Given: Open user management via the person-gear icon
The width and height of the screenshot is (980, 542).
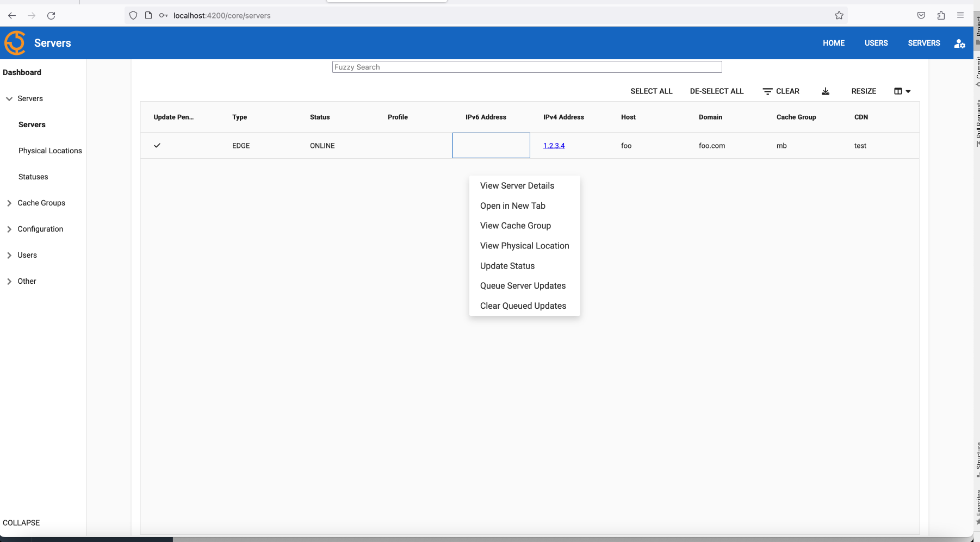Looking at the screenshot, I should pyautogui.click(x=960, y=43).
